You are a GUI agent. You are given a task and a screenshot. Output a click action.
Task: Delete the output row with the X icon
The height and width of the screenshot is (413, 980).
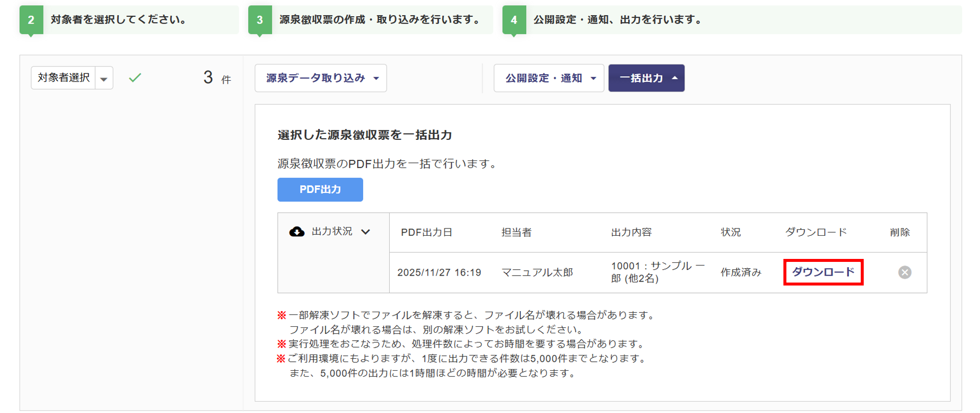(904, 272)
